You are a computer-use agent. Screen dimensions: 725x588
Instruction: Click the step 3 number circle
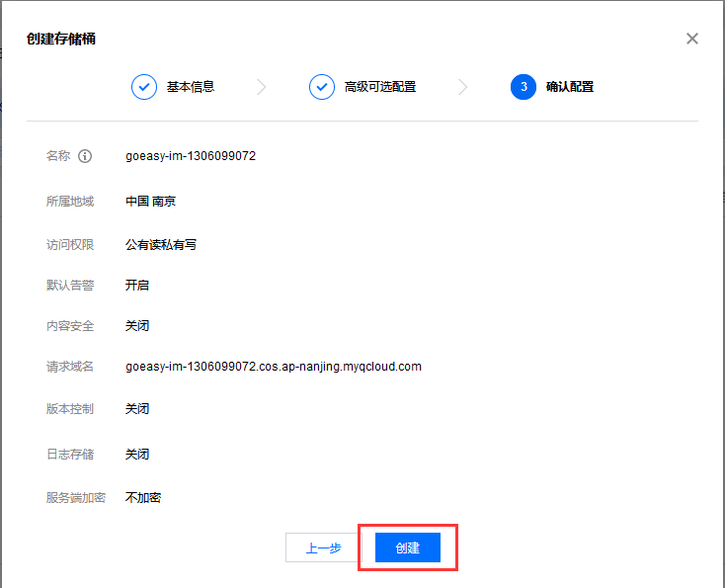524,87
